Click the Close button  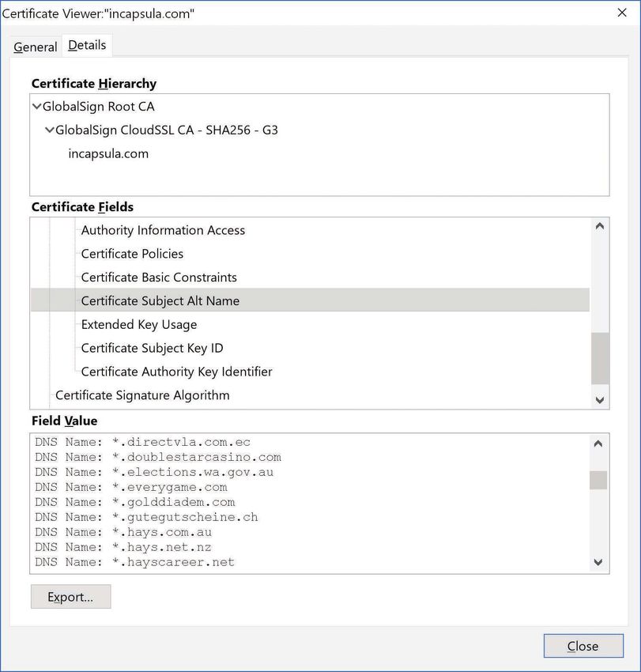click(x=583, y=646)
